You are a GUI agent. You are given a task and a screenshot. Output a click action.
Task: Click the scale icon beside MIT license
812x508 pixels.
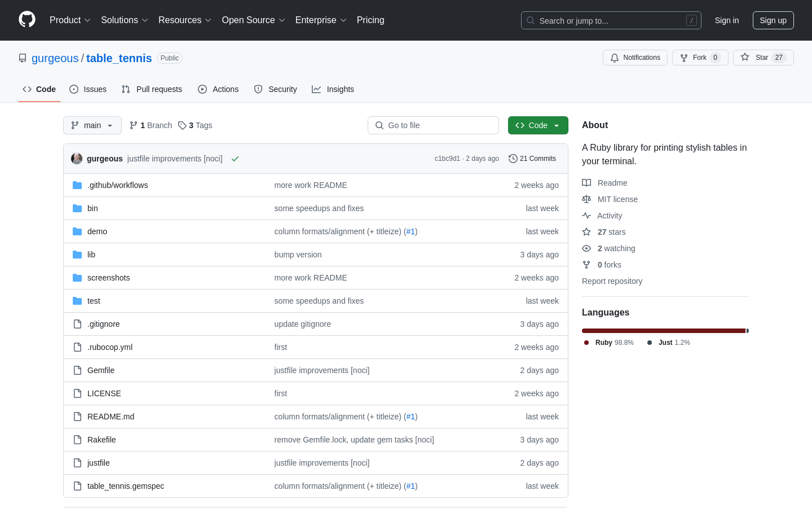[586, 199]
